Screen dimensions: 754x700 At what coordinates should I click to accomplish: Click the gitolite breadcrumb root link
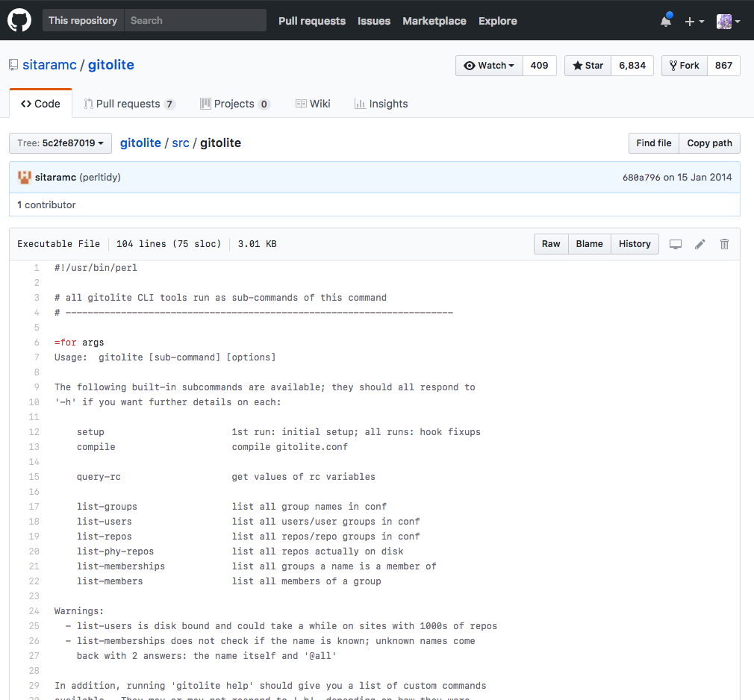pos(140,143)
